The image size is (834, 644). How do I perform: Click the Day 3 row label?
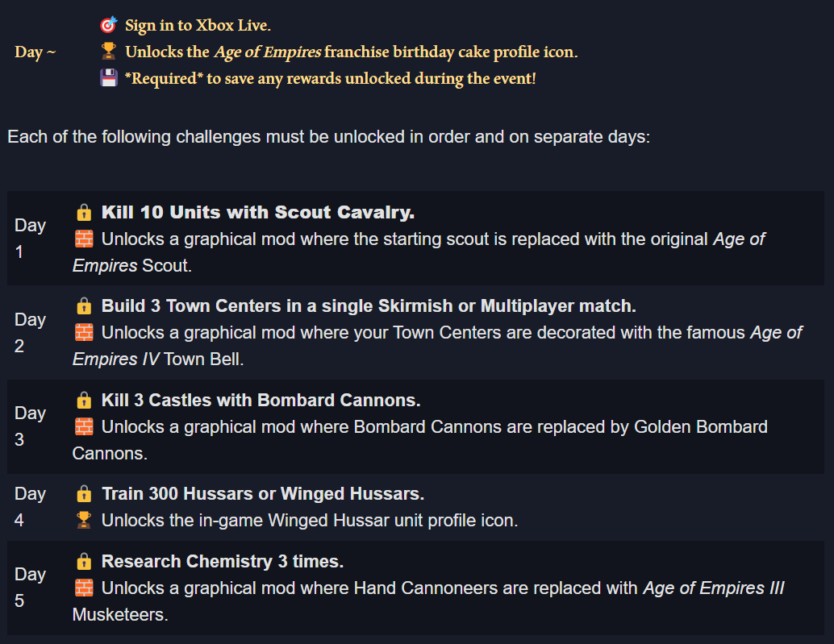pyautogui.click(x=31, y=426)
